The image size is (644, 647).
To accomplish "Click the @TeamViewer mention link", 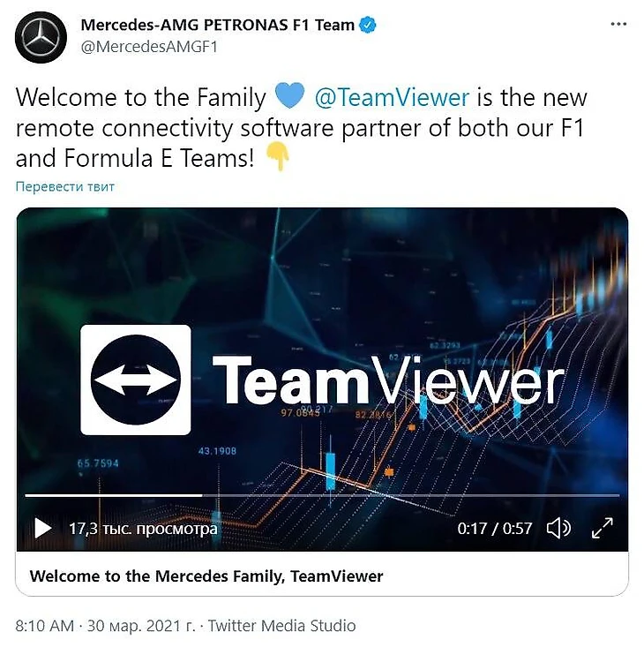I will (392, 98).
